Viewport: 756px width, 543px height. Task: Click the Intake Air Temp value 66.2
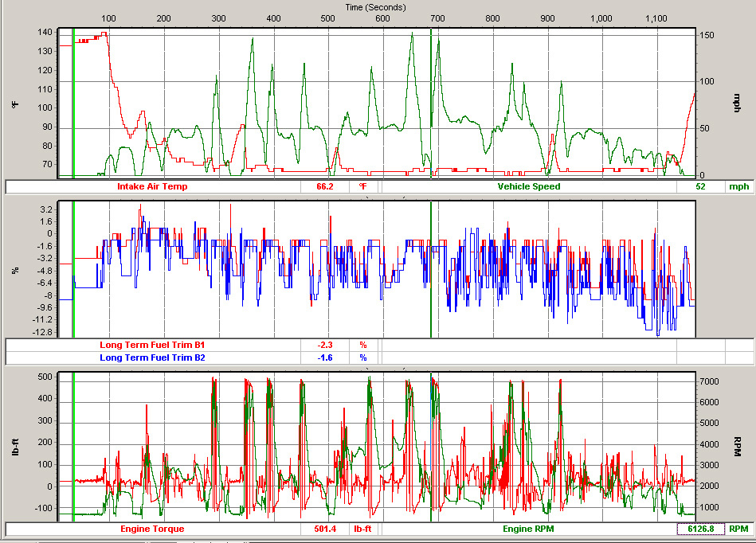coord(324,187)
